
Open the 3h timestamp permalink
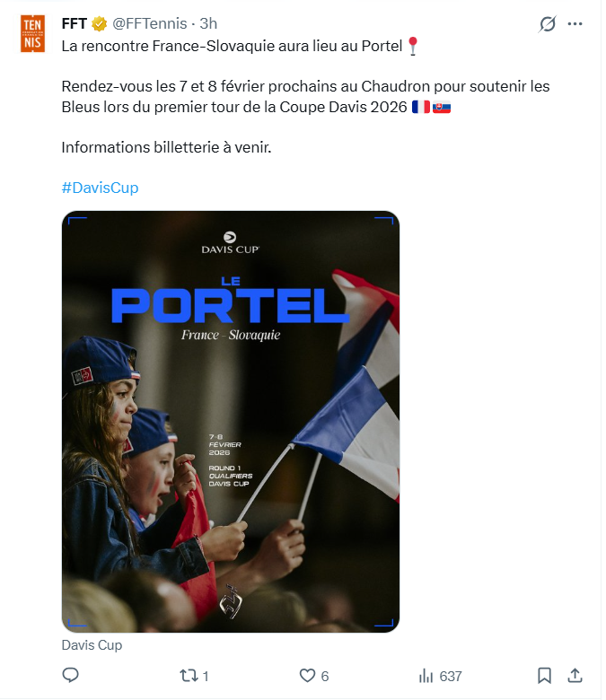pyautogui.click(x=208, y=23)
